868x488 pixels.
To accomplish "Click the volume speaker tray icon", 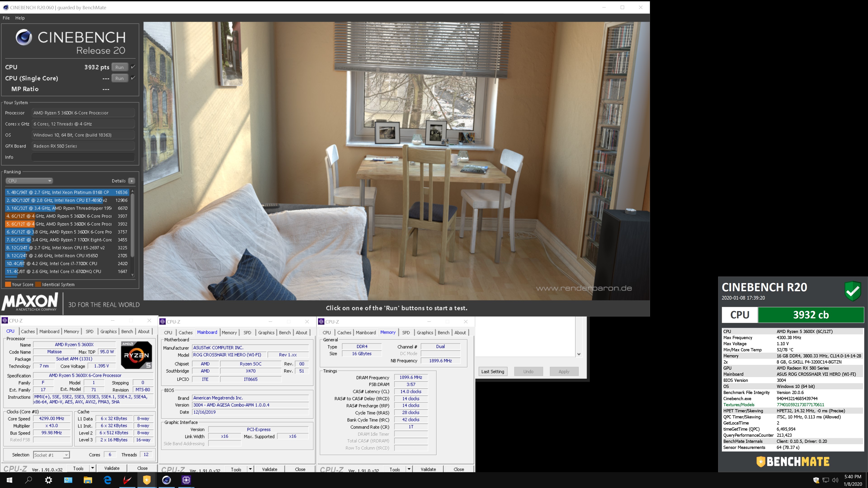I will 835,480.
